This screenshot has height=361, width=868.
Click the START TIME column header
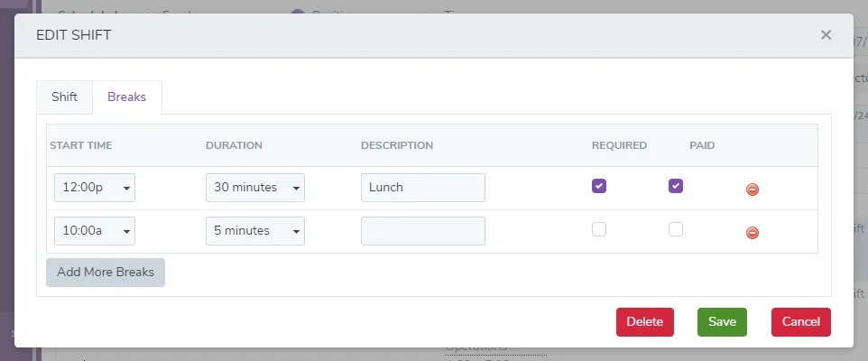(81, 145)
